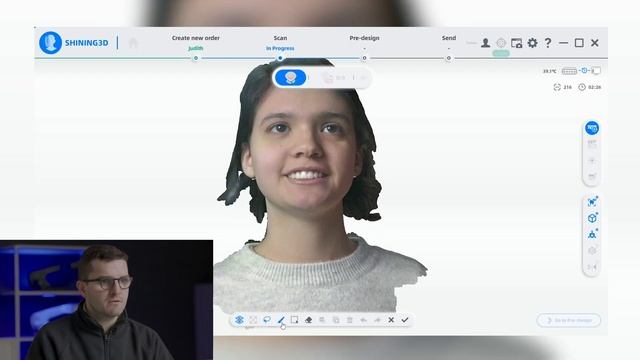Screen dimensions: 640x360
Task: Click the scanner device status icon
Action: 569,71
